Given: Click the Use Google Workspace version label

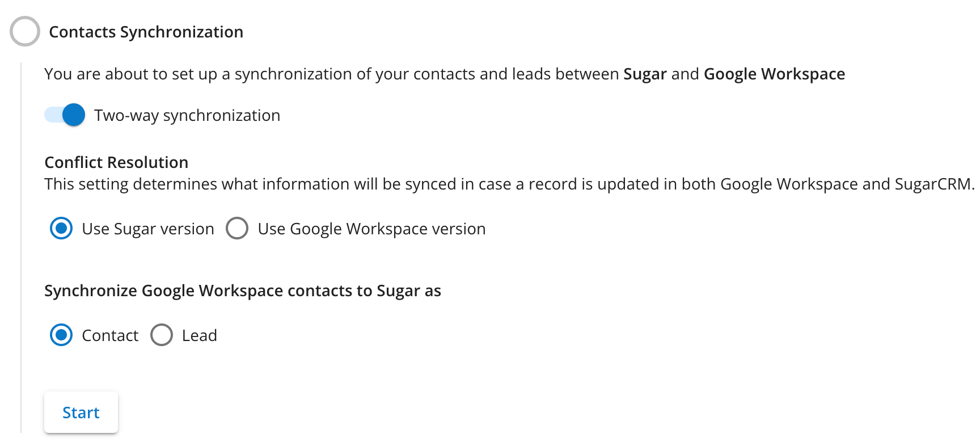Looking at the screenshot, I should click(x=371, y=229).
